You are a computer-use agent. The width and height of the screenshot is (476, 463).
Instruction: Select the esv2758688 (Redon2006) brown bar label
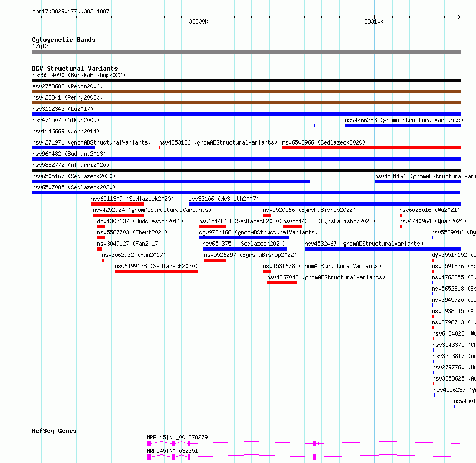pyautogui.click(x=67, y=86)
